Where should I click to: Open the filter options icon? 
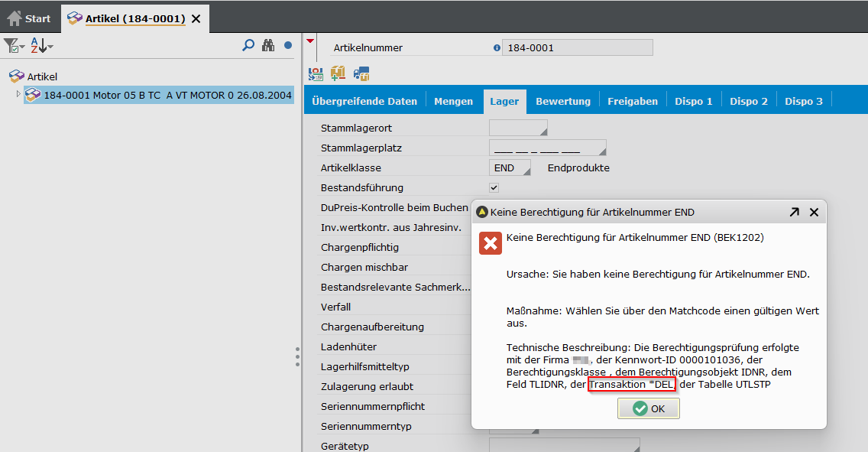point(13,46)
